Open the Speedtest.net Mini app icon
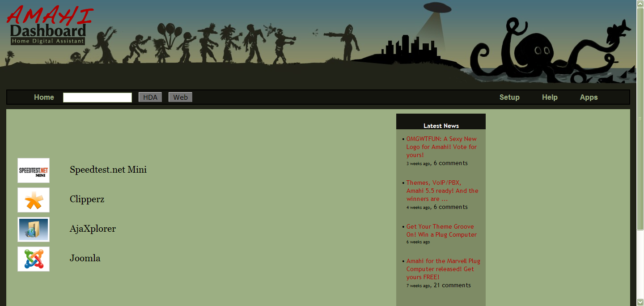The image size is (644, 306). tap(34, 170)
